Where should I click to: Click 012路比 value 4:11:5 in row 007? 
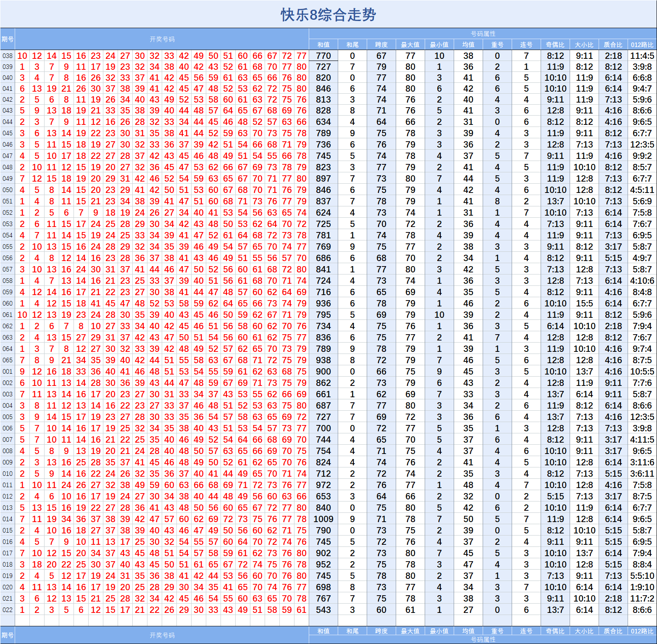(642, 440)
